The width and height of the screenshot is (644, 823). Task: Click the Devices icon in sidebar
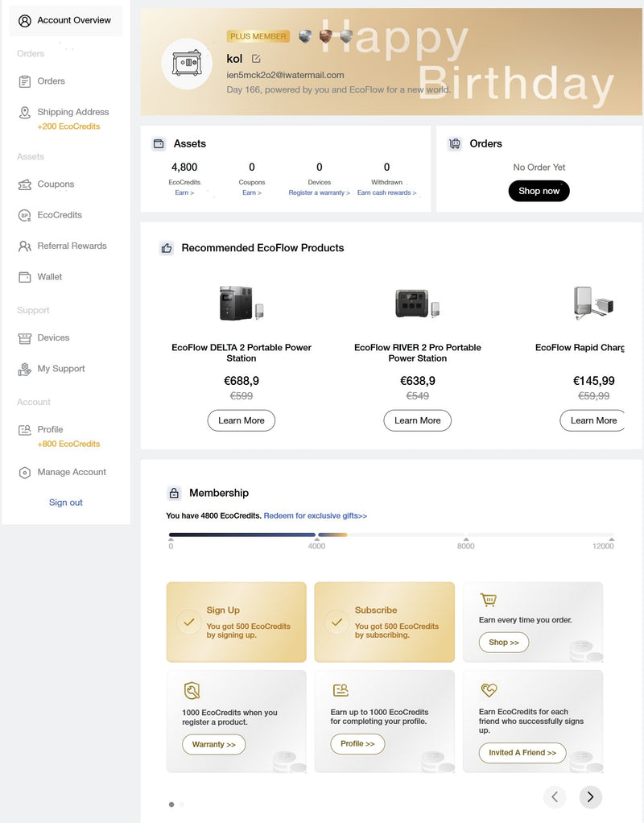(25, 338)
